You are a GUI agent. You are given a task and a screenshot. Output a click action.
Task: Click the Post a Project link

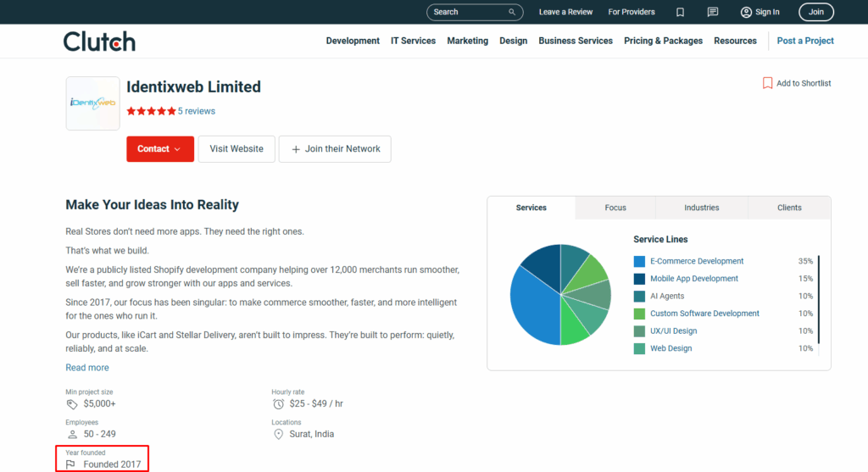[805, 41]
